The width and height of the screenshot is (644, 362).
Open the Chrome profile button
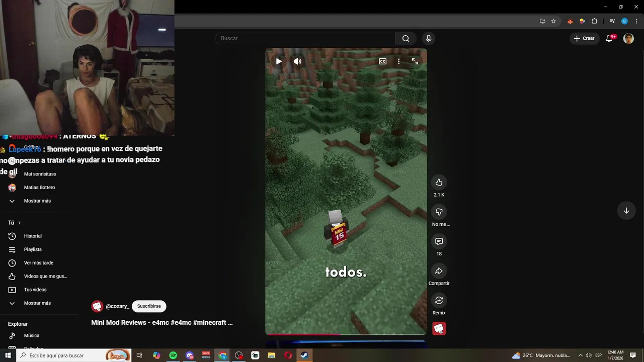click(x=624, y=21)
